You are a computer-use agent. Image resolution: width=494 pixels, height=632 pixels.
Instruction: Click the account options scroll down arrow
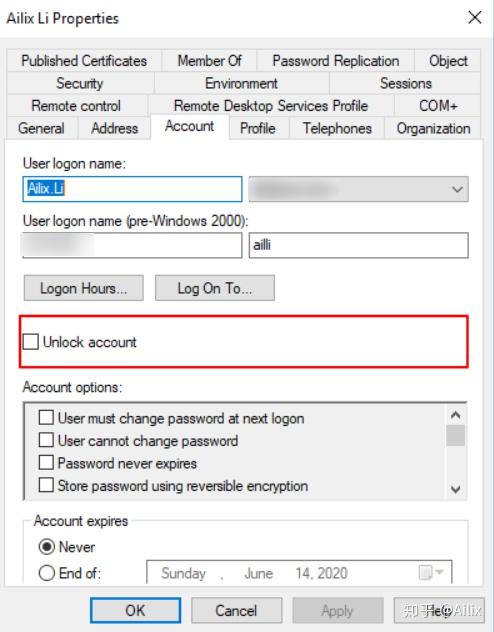click(x=456, y=489)
